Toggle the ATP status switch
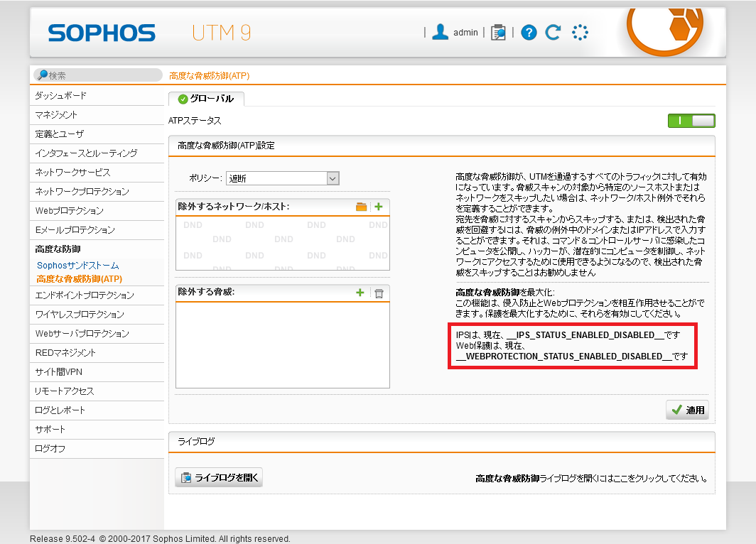The image size is (756, 544). 691,121
